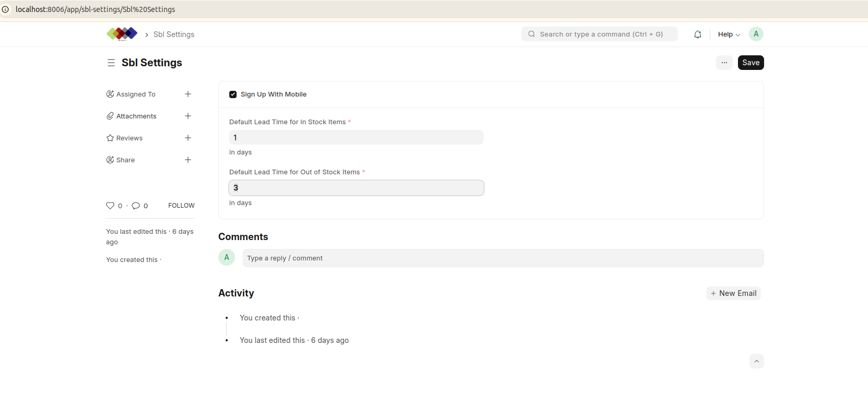Add an assignee with the plus icon

(x=188, y=94)
